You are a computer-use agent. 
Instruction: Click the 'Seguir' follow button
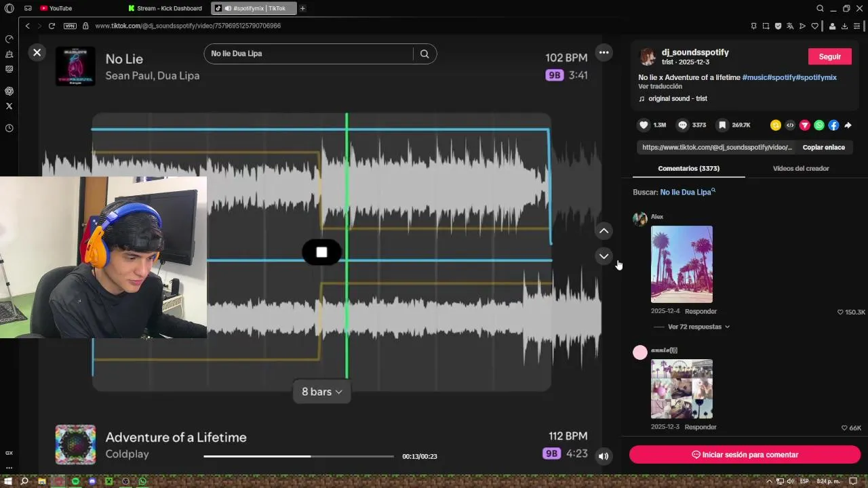[x=830, y=57]
